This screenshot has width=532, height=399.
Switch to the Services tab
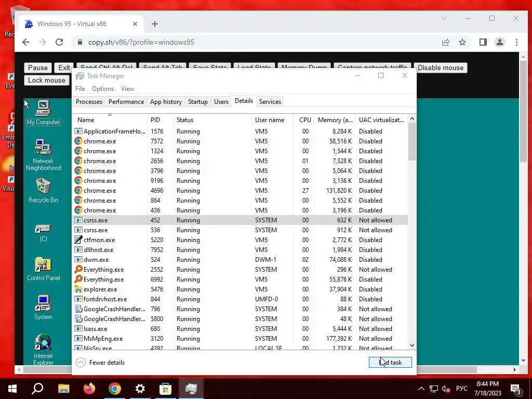click(270, 102)
